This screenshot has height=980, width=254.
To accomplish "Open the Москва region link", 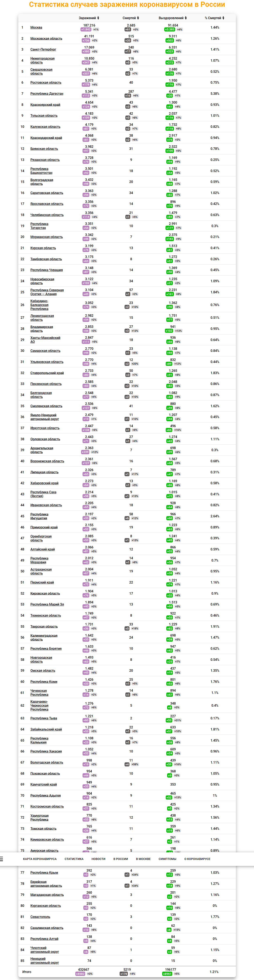I will pyautogui.click(x=36, y=27).
